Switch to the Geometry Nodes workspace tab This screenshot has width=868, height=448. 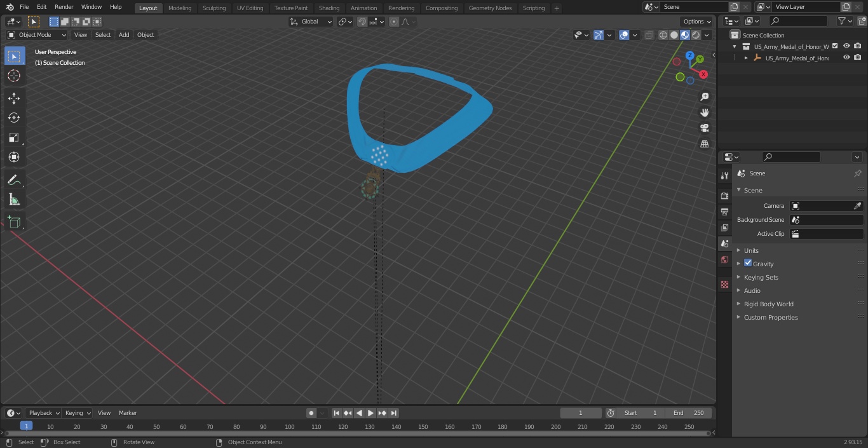490,8
